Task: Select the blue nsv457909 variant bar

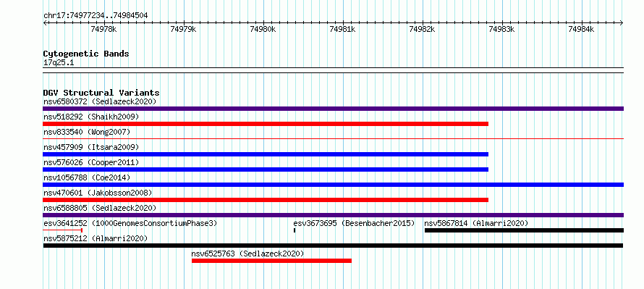Action: point(266,154)
